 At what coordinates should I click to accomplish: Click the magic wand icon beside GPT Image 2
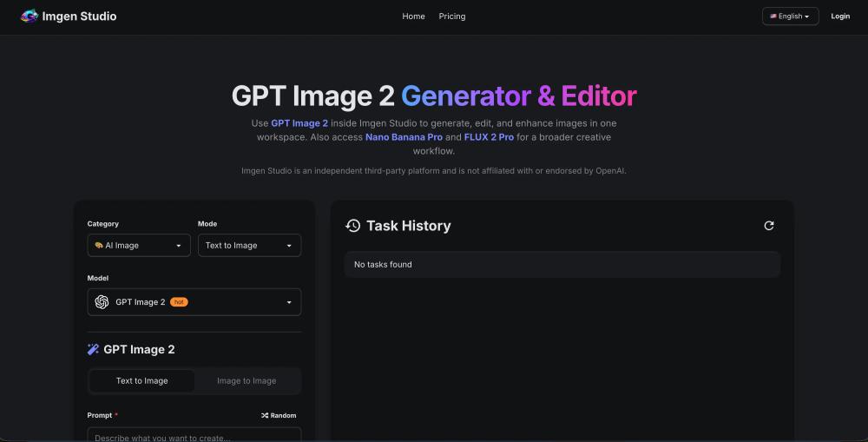(93, 349)
